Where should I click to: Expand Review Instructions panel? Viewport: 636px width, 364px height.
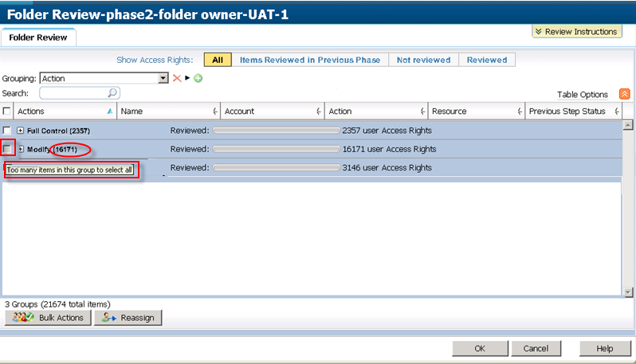click(x=576, y=32)
